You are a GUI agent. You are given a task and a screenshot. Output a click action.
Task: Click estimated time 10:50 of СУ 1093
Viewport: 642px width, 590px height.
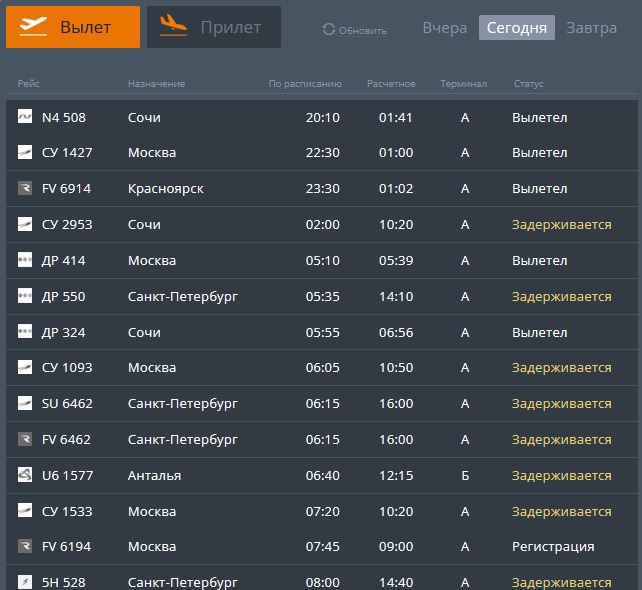396,368
